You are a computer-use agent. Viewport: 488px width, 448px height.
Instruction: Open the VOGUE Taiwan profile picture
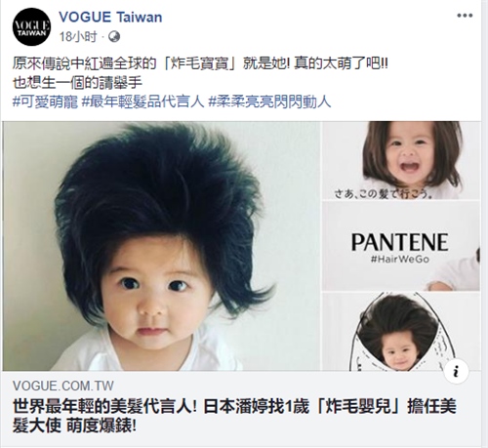(31, 26)
